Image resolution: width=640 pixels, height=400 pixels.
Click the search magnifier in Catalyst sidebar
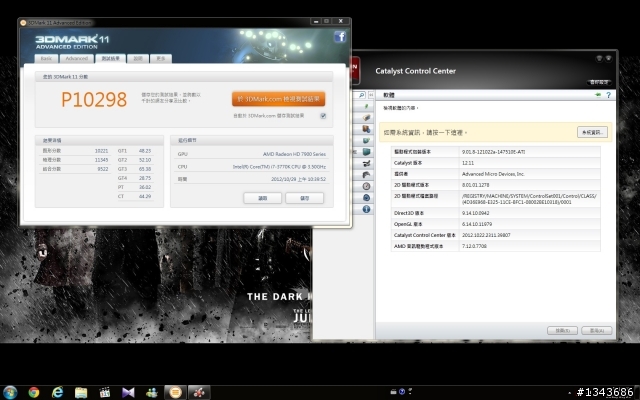pyautogui.click(x=361, y=95)
